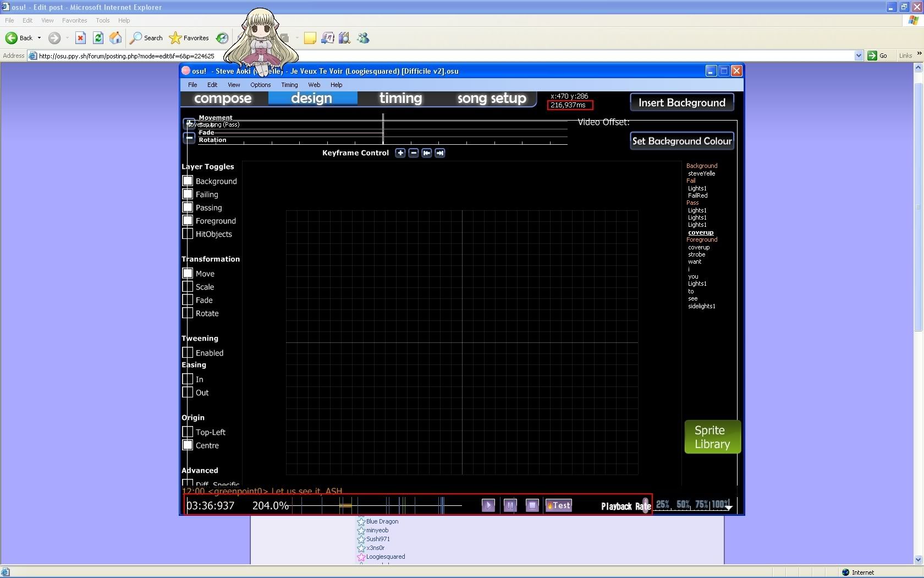Set playback rate to 75%
This screenshot has height=578, width=924.
pos(702,504)
